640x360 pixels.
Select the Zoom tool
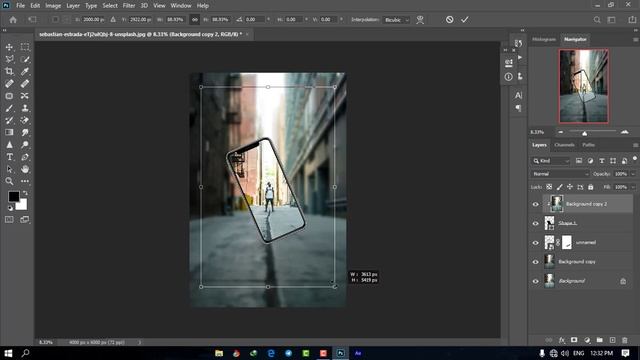pos(9,181)
